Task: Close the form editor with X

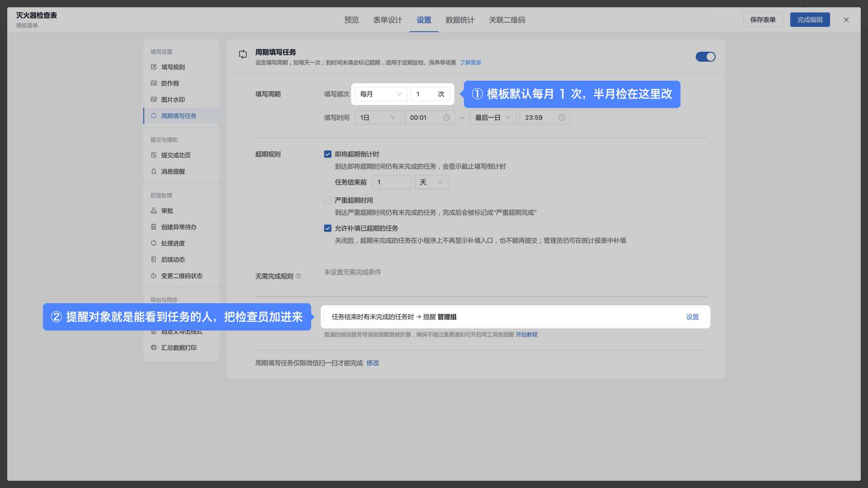Action: (846, 20)
